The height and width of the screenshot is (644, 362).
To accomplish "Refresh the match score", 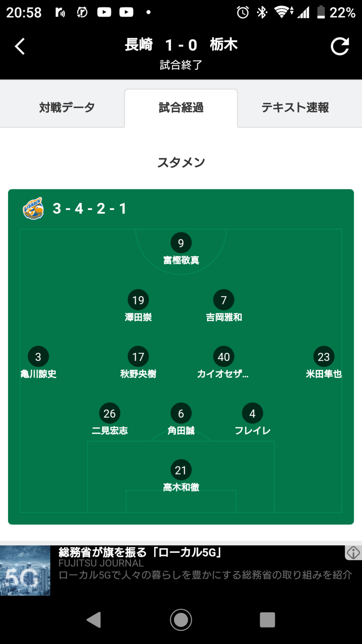I will pos(340,46).
